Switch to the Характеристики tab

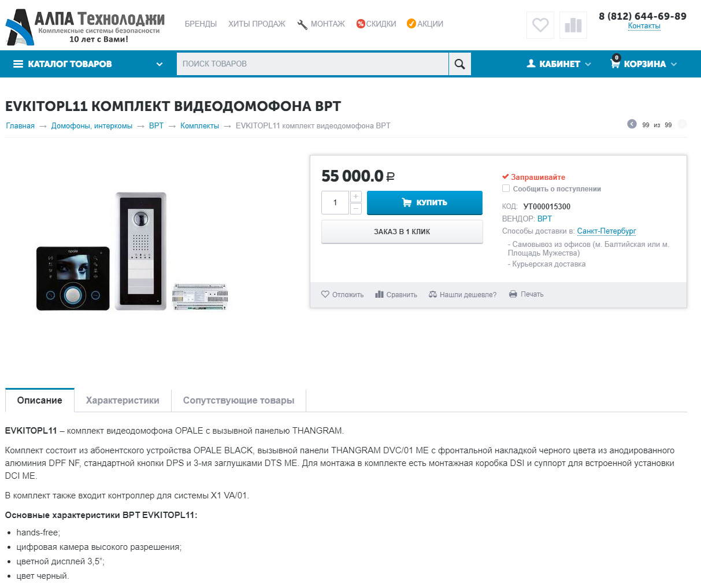point(123,400)
